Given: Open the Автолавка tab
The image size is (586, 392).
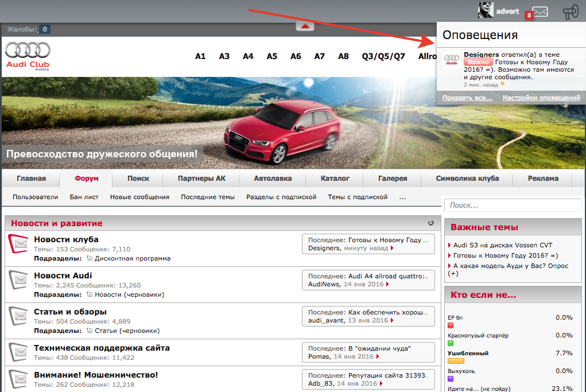Looking at the screenshot, I should (x=273, y=178).
